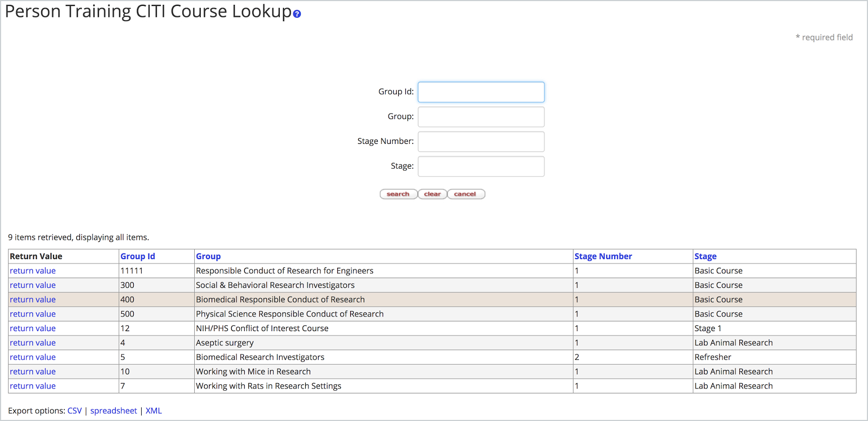Return value for Aseptic surgery row

tap(32, 343)
